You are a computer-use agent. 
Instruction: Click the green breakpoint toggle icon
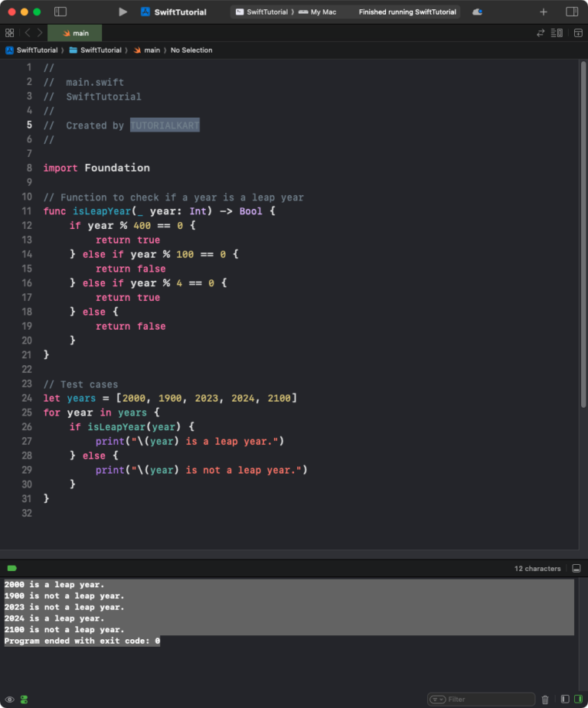click(x=11, y=569)
